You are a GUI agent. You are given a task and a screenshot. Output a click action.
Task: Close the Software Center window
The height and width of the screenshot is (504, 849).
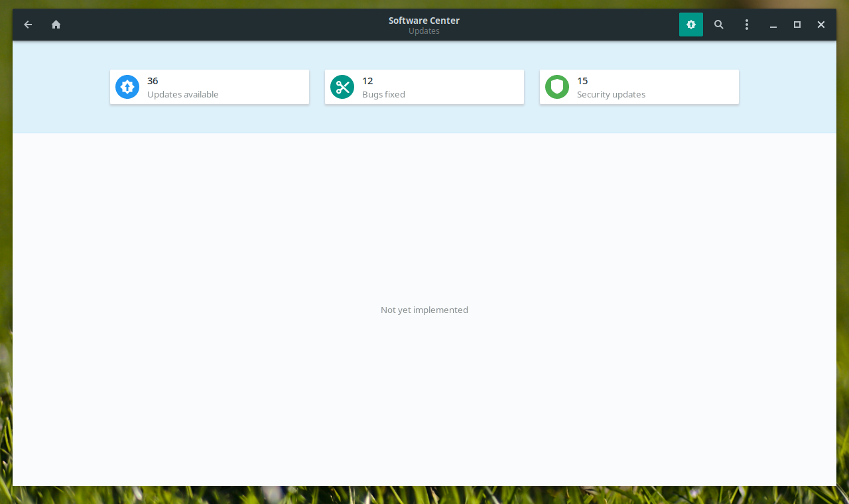821,25
